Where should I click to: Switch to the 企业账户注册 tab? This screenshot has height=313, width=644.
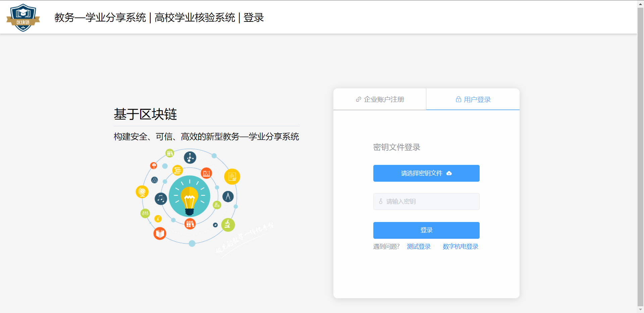pyautogui.click(x=380, y=99)
